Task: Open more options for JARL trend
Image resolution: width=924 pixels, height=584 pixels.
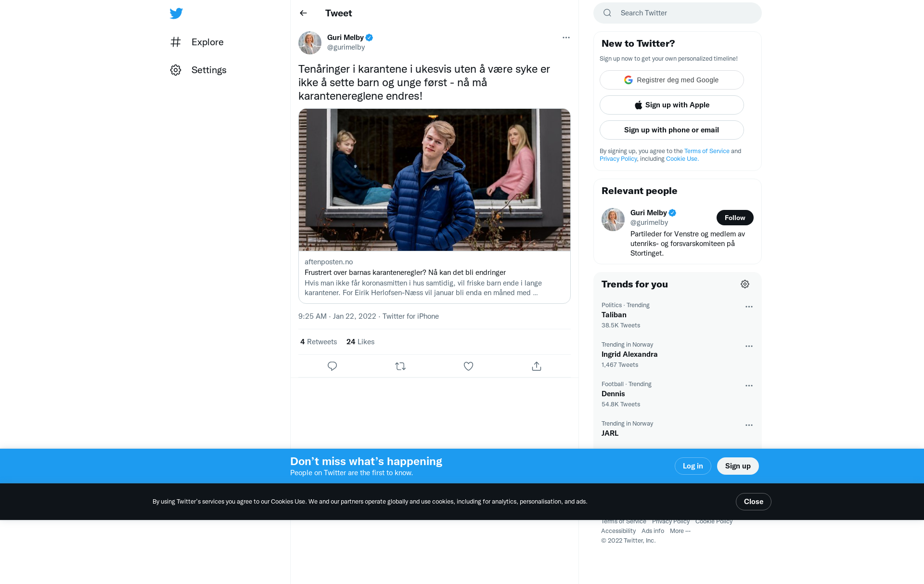Action: [x=749, y=425]
